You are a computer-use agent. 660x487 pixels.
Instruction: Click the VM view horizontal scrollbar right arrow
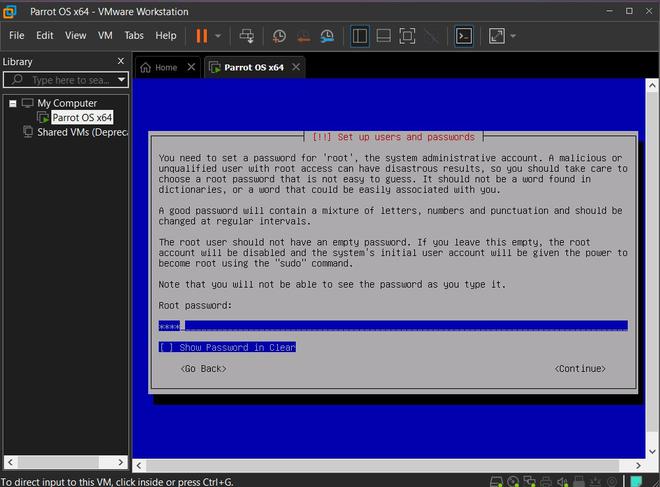639,466
